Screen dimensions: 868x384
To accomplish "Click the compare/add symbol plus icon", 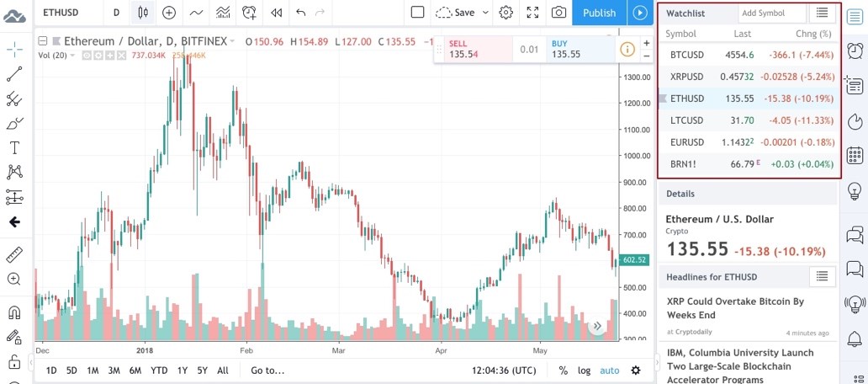I will click(169, 12).
